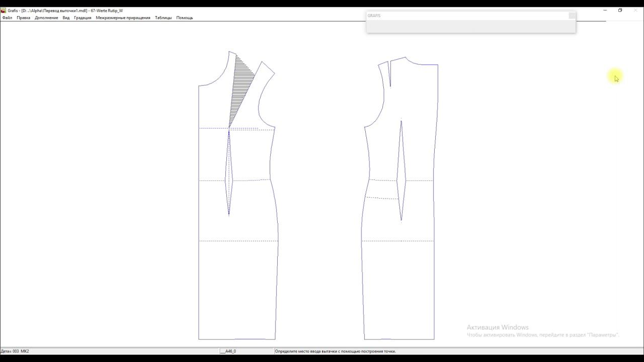Click the Grafis application icon in title bar

point(4,11)
